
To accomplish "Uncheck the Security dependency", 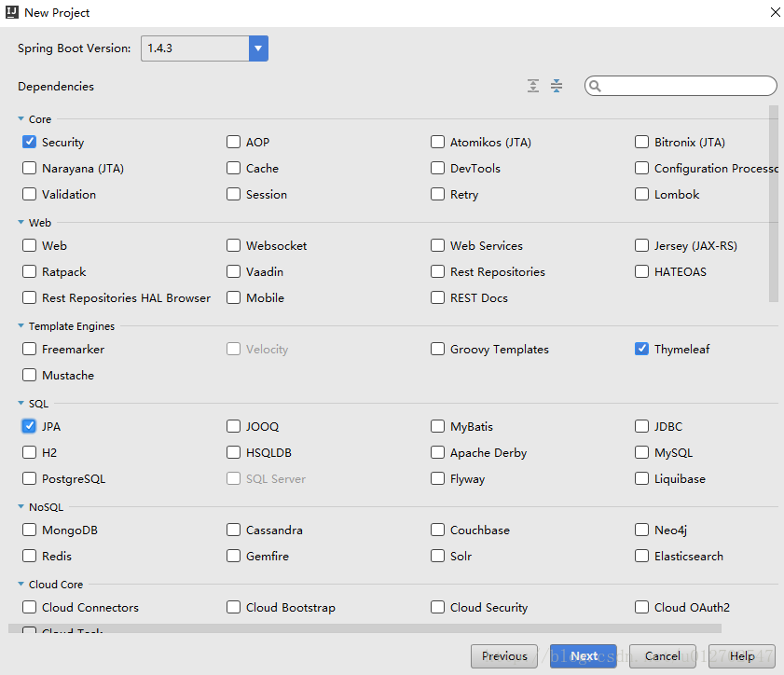I will pyautogui.click(x=30, y=142).
